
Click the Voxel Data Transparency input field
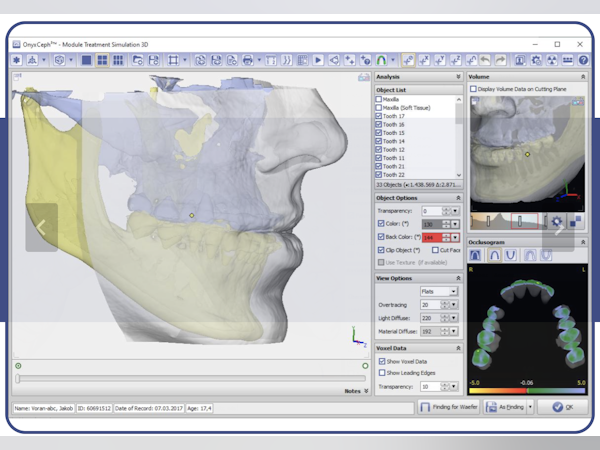point(431,387)
